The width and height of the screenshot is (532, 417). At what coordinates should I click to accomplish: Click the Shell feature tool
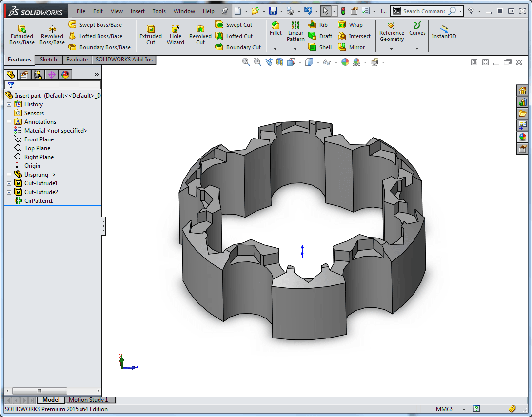[x=320, y=47]
